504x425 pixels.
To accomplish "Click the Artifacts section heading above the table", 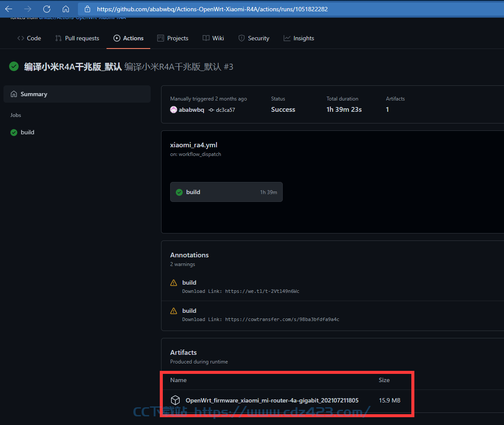I will coord(183,353).
